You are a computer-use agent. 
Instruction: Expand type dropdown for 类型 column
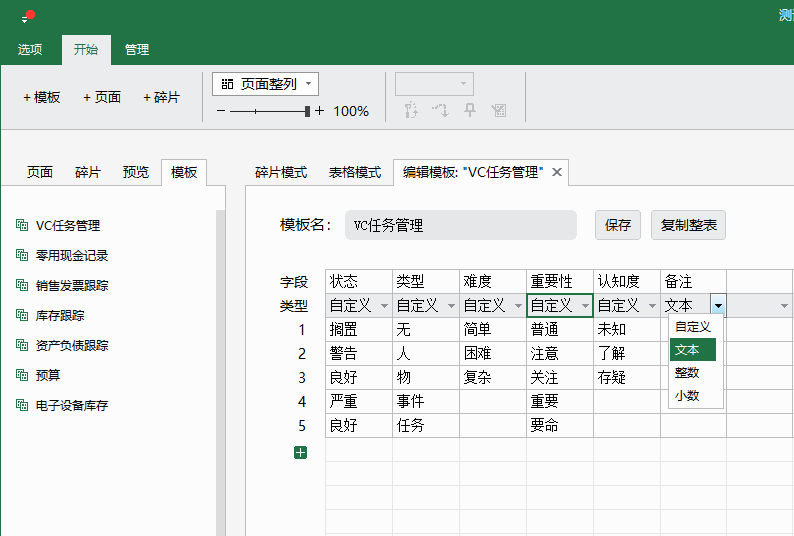451,306
